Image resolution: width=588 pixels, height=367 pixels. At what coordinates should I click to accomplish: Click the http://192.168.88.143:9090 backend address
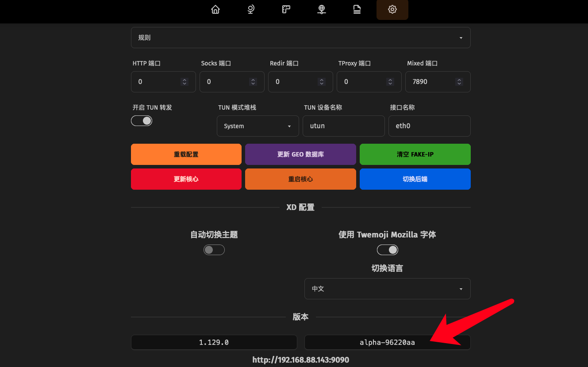pyautogui.click(x=301, y=360)
